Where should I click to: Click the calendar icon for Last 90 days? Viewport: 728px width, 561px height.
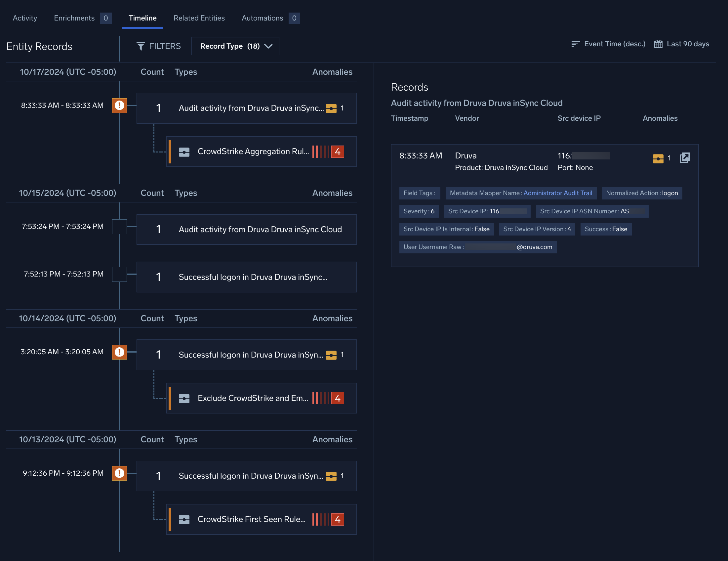coord(658,44)
